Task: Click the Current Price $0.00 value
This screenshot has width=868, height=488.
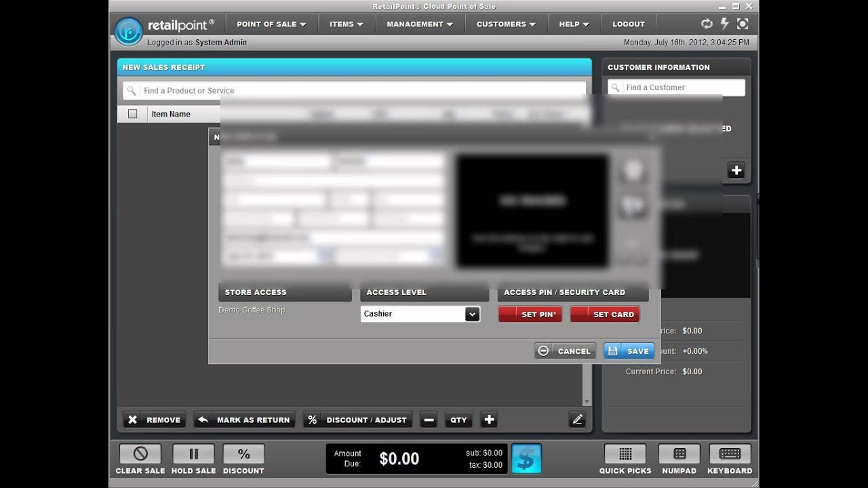Action: coord(692,371)
